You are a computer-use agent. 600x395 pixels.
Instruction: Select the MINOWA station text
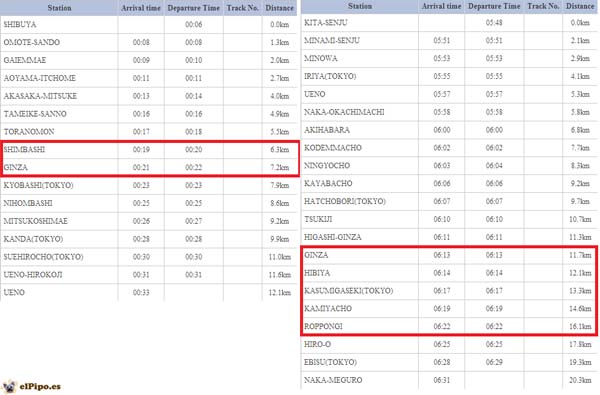click(321, 58)
